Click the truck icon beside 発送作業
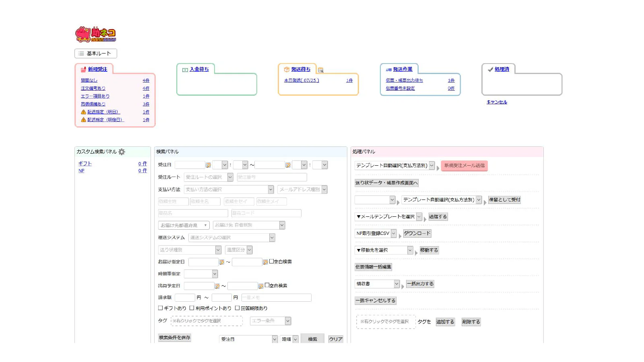 tap(389, 70)
